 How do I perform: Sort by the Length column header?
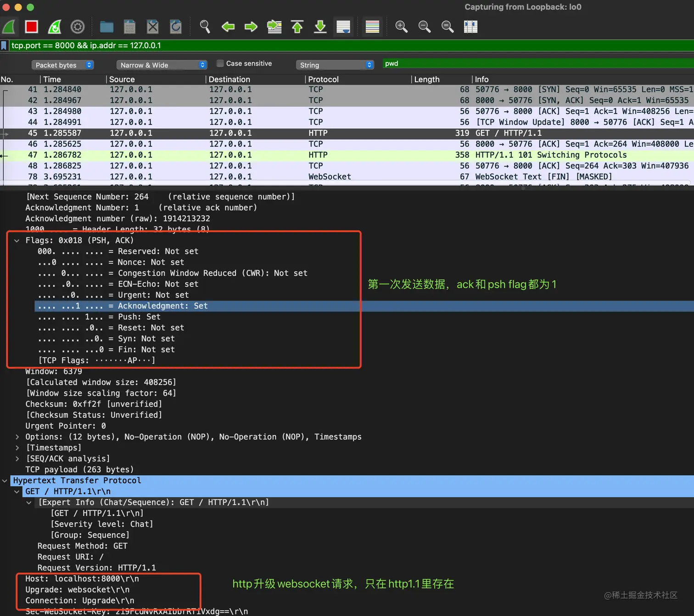click(442, 79)
